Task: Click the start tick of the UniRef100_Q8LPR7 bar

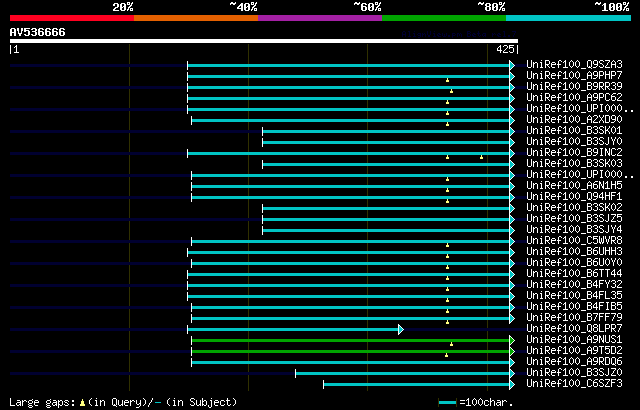Action: point(187,329)
